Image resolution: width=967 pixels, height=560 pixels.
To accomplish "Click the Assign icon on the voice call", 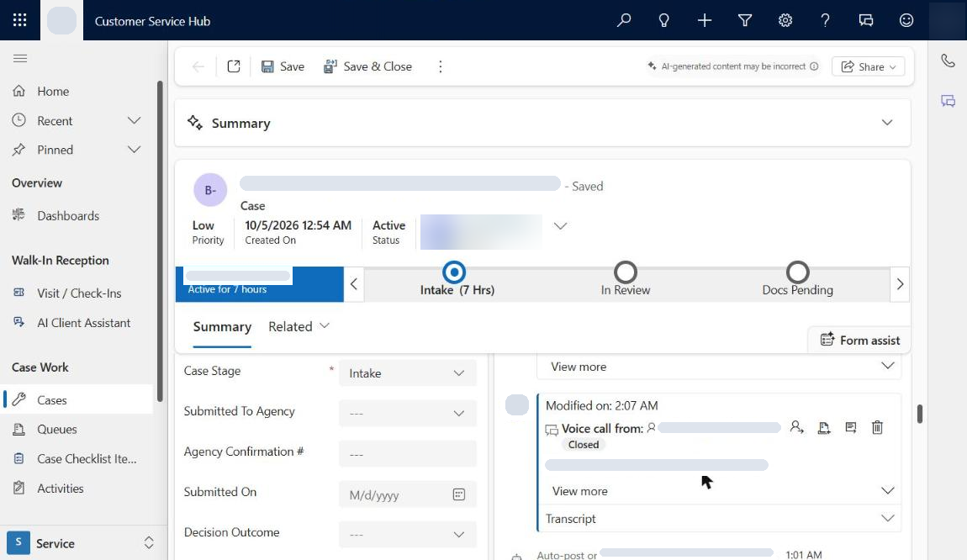I will (x=797, y=427).
